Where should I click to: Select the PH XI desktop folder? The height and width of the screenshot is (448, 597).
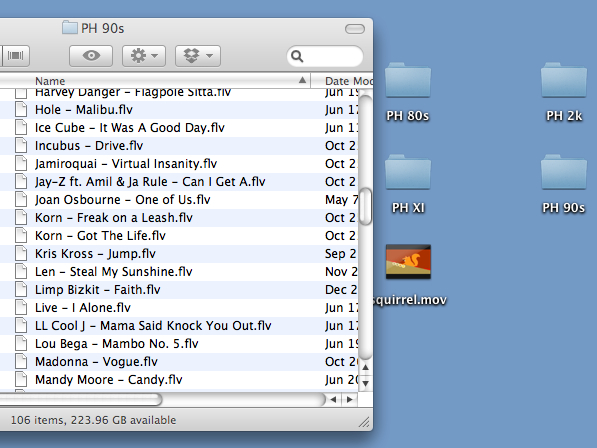coord(408,184)
